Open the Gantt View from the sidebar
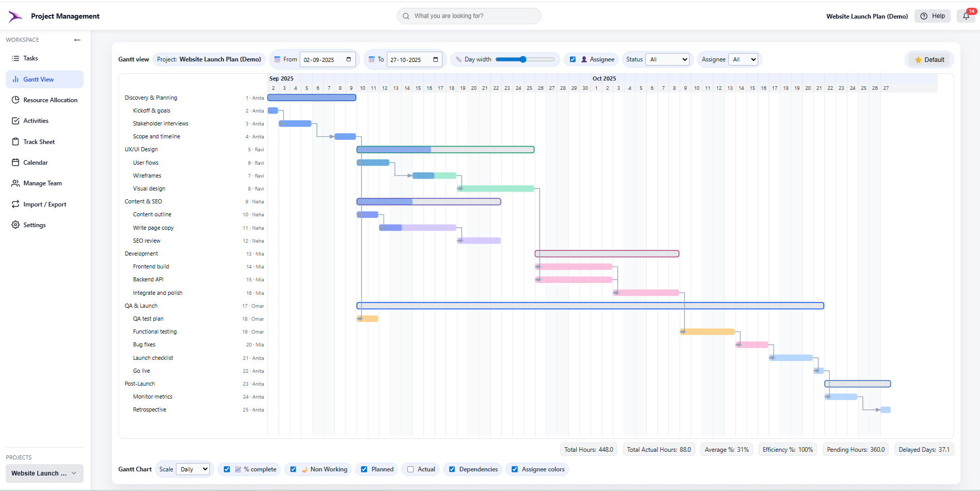Viewport: 980px width, 491px height. click(x=39, y=79)
